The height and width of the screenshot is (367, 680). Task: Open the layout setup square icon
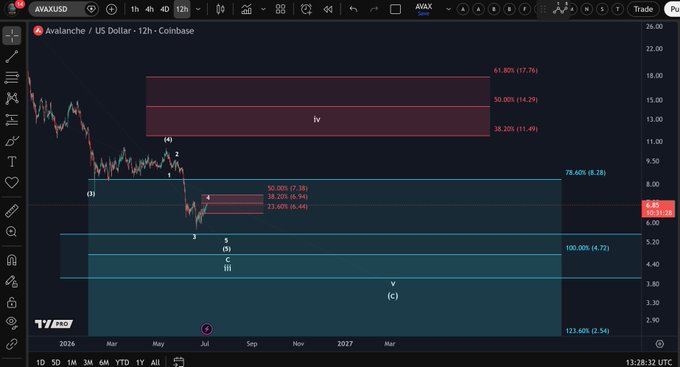pyautogui.click(x=396, y=9)
